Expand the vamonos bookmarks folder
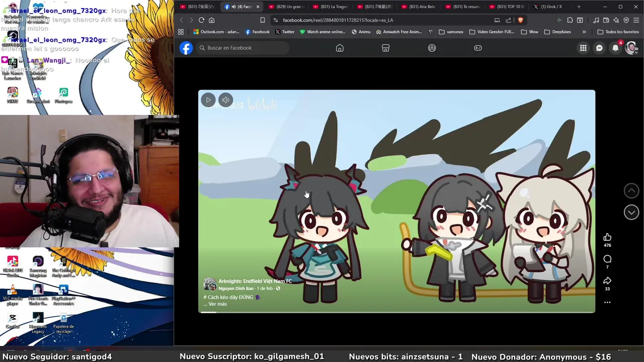The image size is (644, 362). 451,32
